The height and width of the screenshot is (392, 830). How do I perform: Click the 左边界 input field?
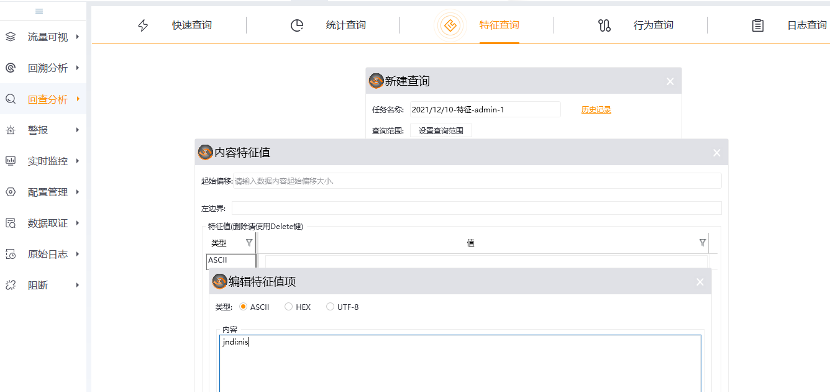[x=476, y=208]
